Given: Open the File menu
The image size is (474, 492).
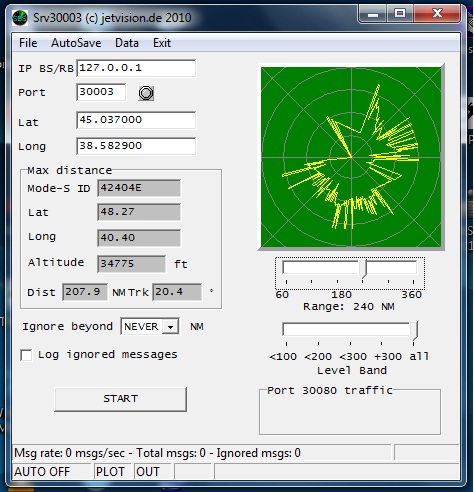Looking at the screenshot, I should pos(28,43).
